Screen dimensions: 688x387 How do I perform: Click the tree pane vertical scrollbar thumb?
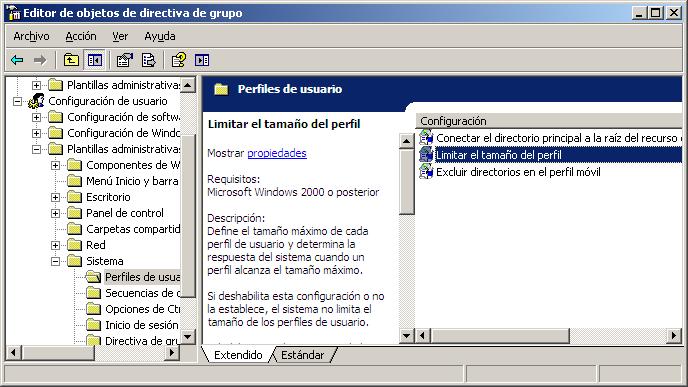[x=188, y=216]
